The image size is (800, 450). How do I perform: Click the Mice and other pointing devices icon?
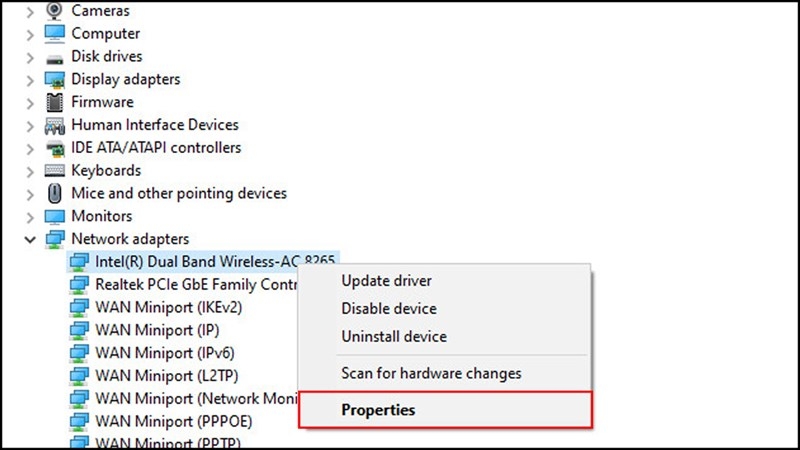coord(55,193)
